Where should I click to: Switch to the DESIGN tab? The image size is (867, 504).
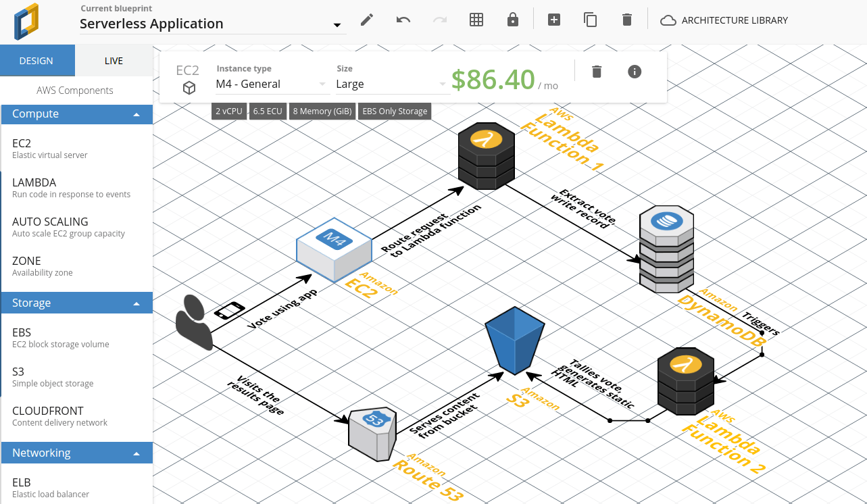point(37,60)
